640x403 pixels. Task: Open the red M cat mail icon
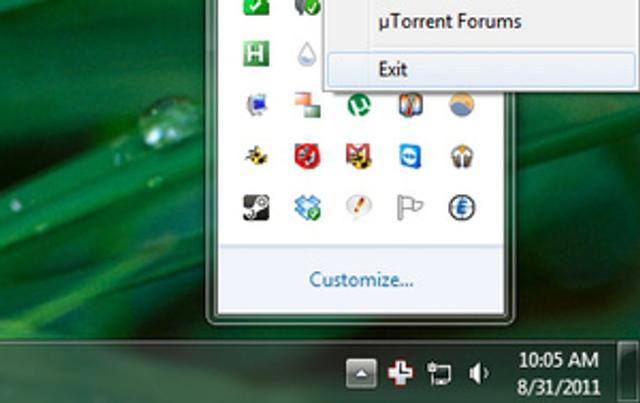(359, 156)
